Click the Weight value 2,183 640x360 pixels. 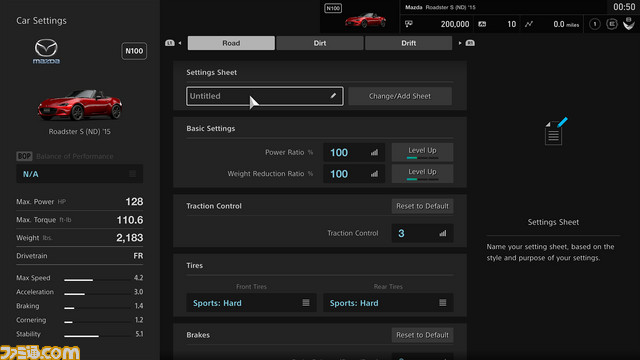(x=130, y=238)
